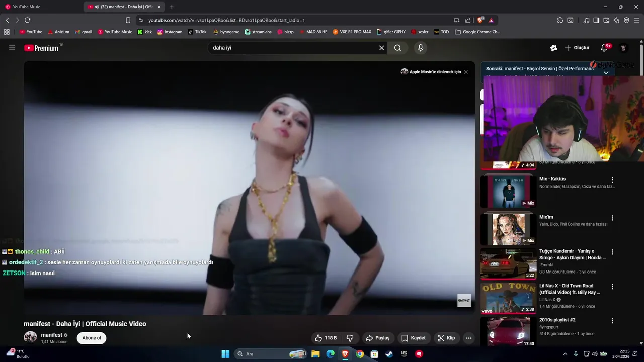644x362 pixels.
Task: Open the browser main menu
Action: 637,20
